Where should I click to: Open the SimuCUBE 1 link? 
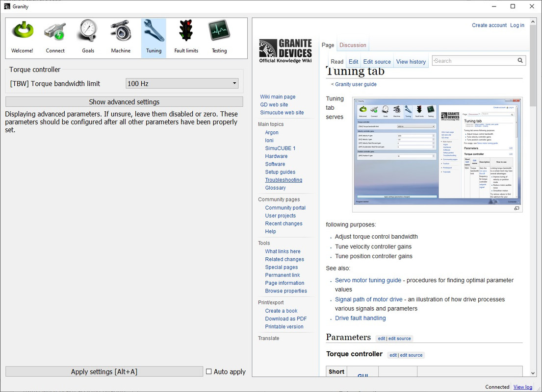tap(281, 148)
